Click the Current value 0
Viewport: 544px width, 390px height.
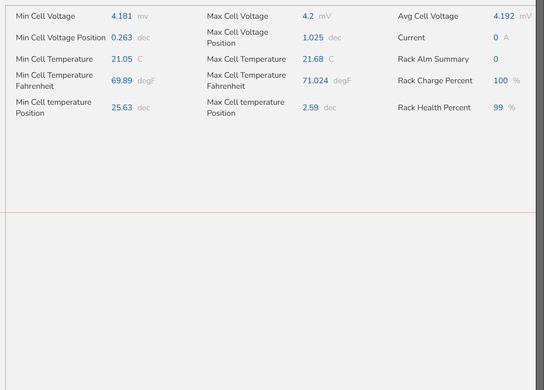pyautogui.click(x=496, y=38)
